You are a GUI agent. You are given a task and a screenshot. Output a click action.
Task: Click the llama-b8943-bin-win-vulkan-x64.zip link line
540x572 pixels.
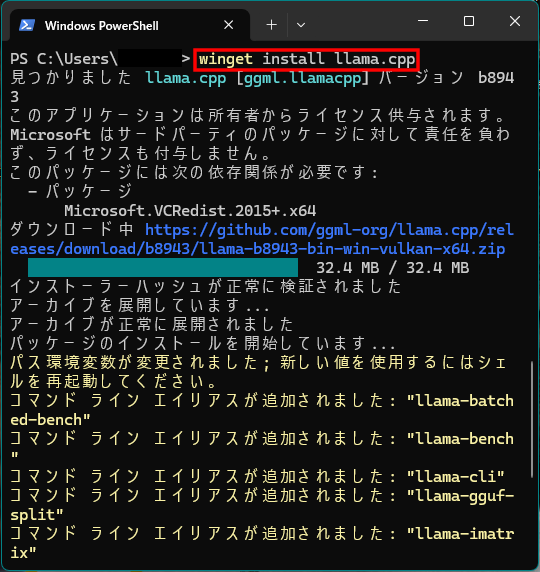(258, 249)
